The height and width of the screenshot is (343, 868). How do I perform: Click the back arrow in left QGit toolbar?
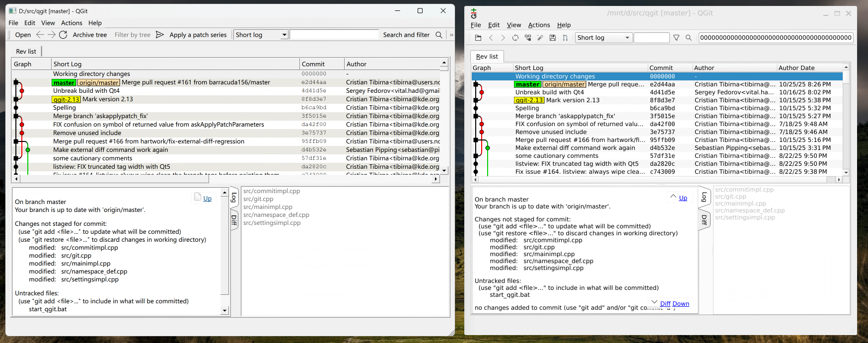click(40, 35)
